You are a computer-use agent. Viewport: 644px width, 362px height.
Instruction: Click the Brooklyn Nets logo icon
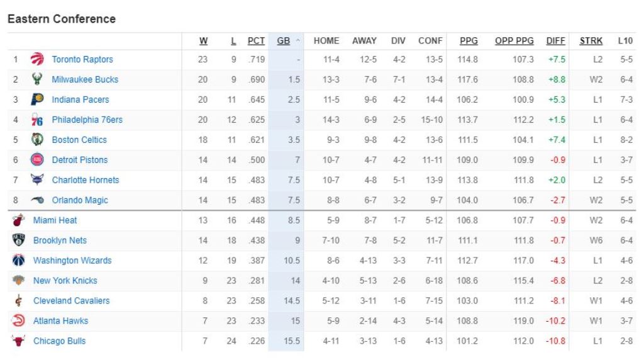(18, 240)
